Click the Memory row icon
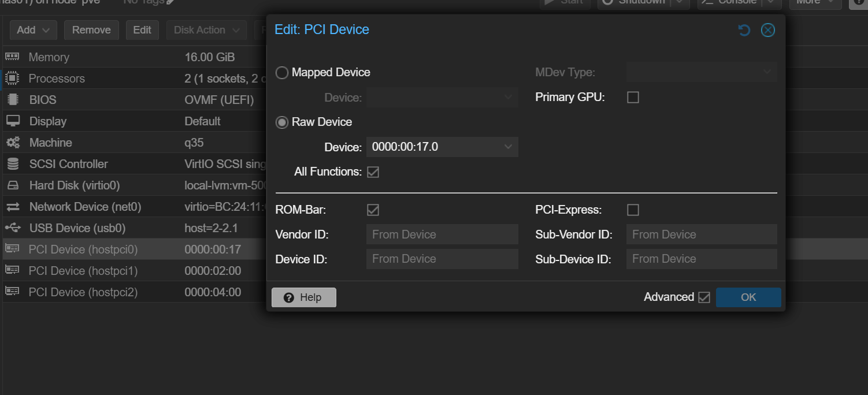This screenshot has height=395, width=868. point(12,57)
